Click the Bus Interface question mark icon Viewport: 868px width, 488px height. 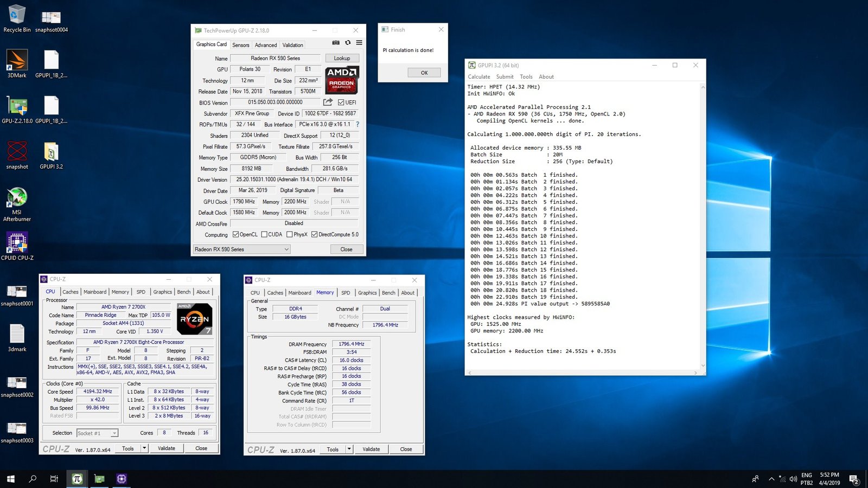tap(358, 125)
